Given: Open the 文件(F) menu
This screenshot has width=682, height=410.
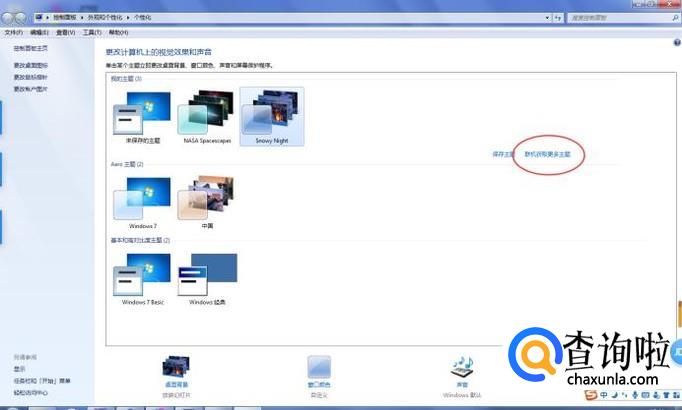Looking at the screenshot, I should [x=13, y=33].
